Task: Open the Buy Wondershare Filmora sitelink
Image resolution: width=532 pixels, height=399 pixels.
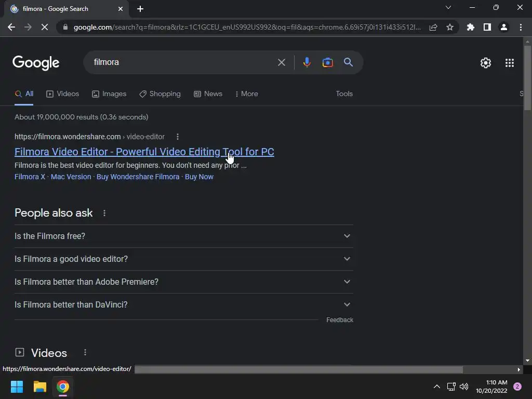Action: coord(138,177)
